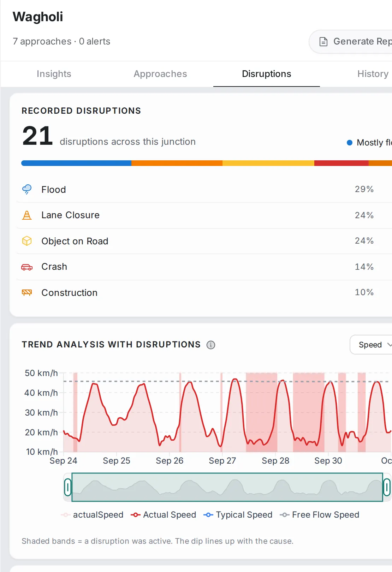Click the dark orange Lane Closure bar segment
Viewport: 392px width, 572px height.
177,163
